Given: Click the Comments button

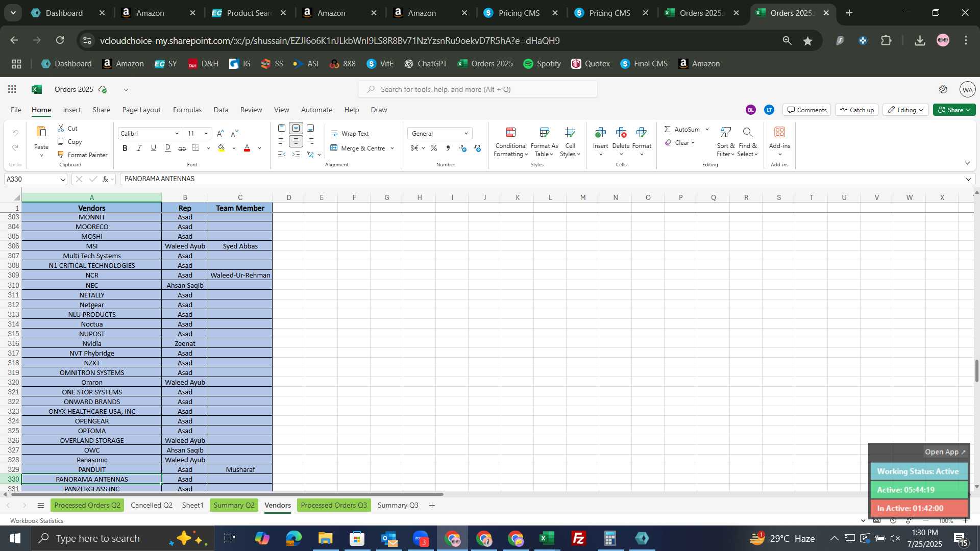Looking at the screenshot, I should pyautogui.click(x=807, y=110).
